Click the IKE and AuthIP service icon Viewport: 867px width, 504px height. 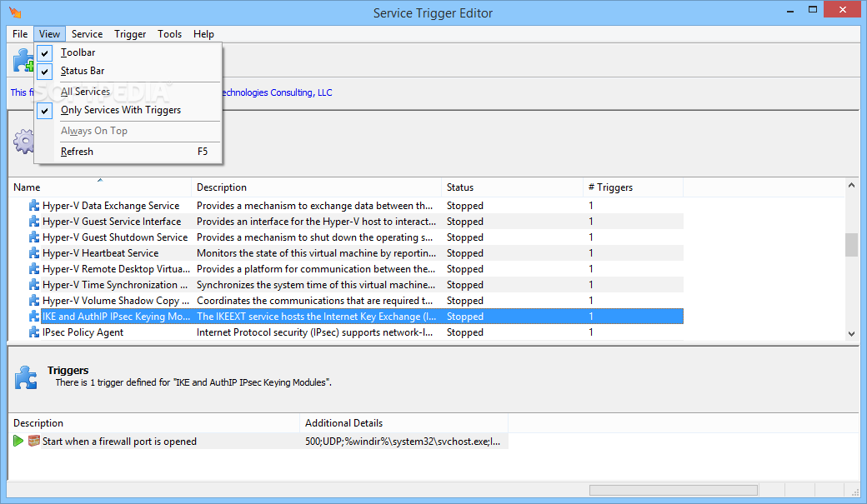pyautogui.click(x=33, y=317)
